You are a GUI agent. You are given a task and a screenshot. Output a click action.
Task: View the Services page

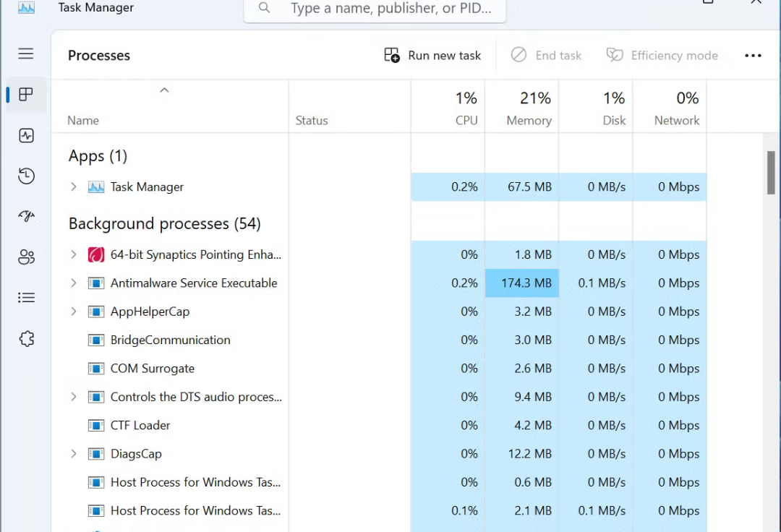[26, 338]
